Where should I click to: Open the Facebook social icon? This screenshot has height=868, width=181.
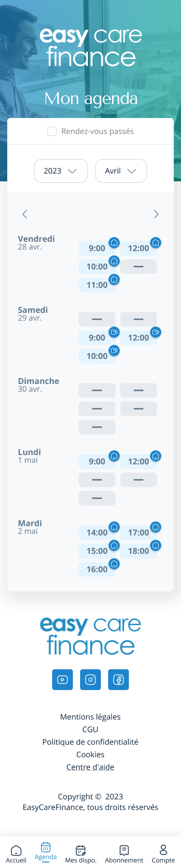pos(118,679)
